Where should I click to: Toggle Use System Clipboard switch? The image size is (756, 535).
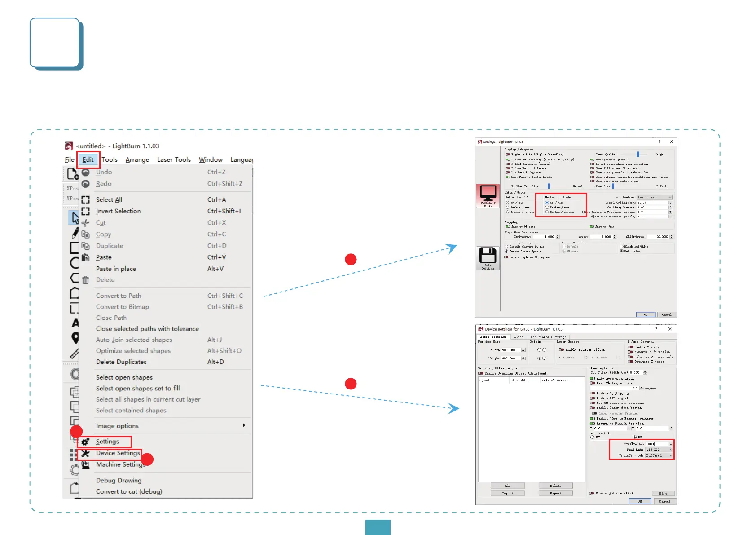coord(593,159)
